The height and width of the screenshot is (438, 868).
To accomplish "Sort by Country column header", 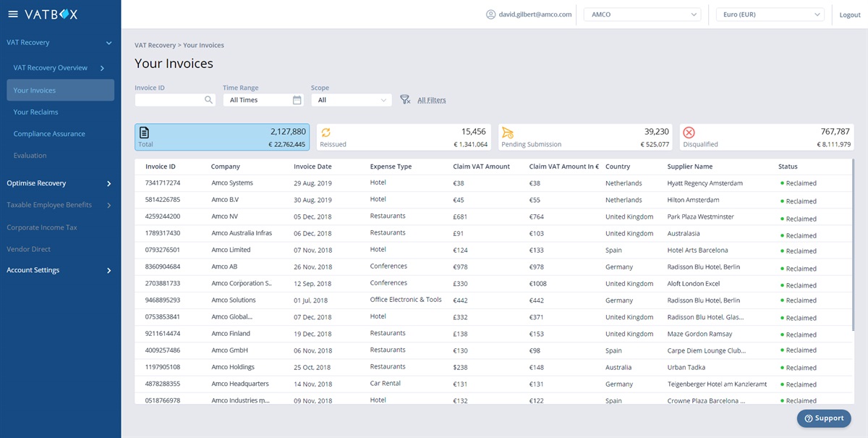I will click(x=618, y=167).
